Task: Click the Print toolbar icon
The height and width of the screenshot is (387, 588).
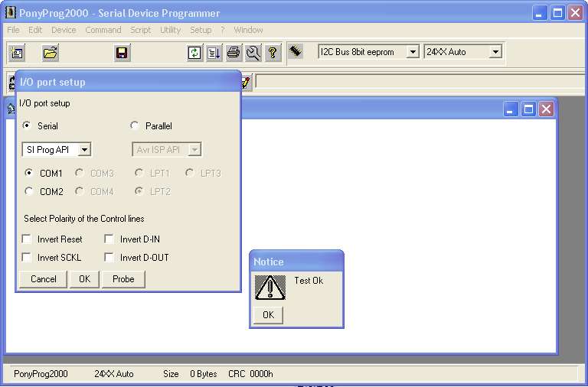Action: click(x=234, y=53)
